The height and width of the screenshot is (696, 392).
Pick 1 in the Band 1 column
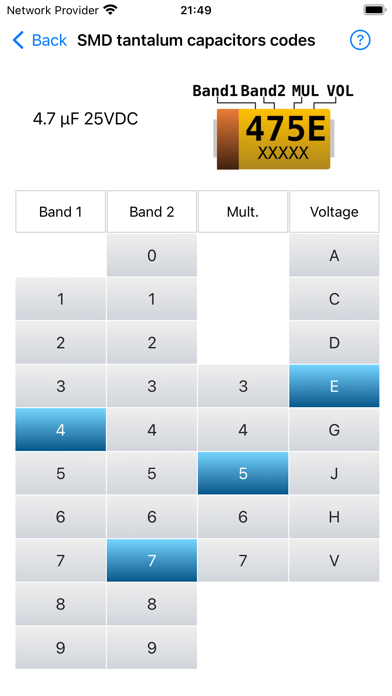[x=61, y=299]
